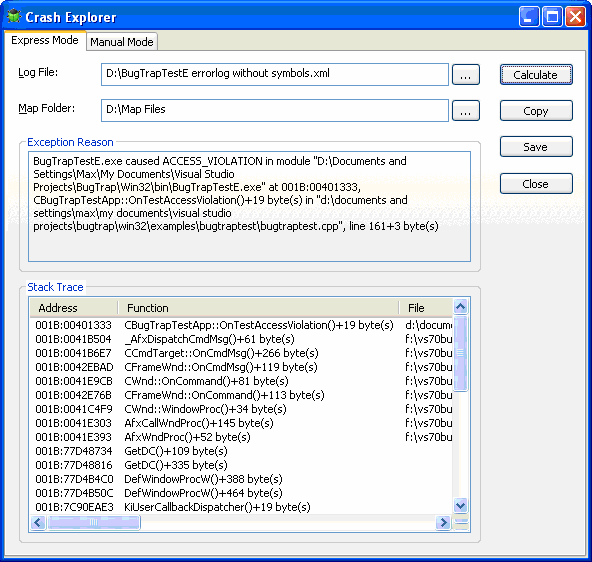592x562 pixels.
Task: Select the CWnd::OnCommand()+81 byte(s) row
Action: pos(241,381)
